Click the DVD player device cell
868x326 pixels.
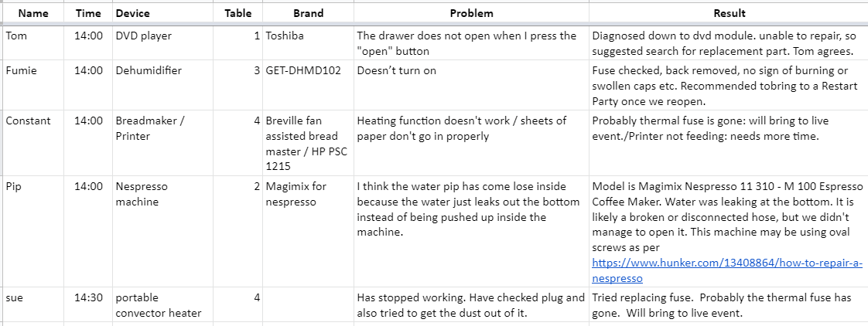162,43
